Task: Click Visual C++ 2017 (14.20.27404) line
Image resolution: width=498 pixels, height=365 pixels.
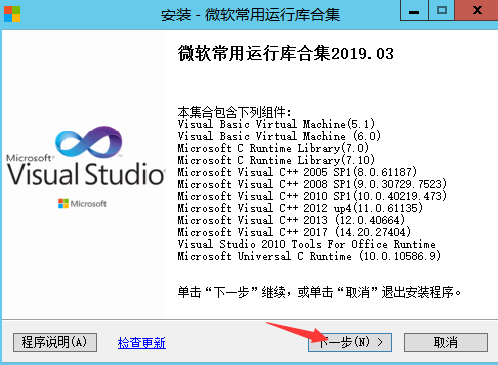Action: pyautogui.click(x=294, y=232)
